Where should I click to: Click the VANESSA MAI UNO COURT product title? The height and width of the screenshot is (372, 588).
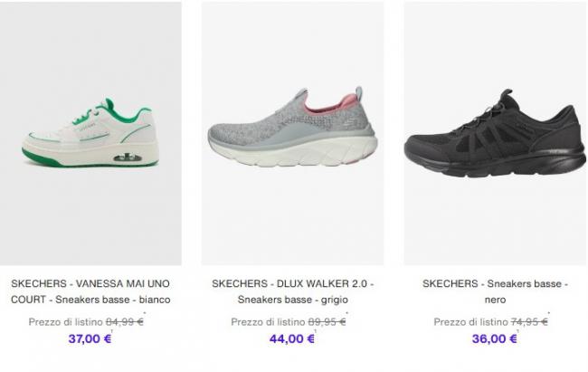click(x=90, y=291)
